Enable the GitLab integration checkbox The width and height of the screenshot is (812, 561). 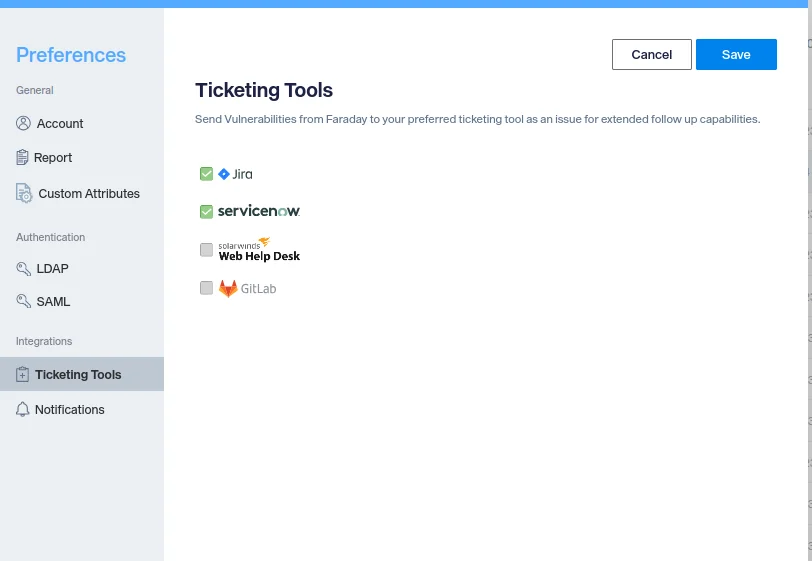206,288
